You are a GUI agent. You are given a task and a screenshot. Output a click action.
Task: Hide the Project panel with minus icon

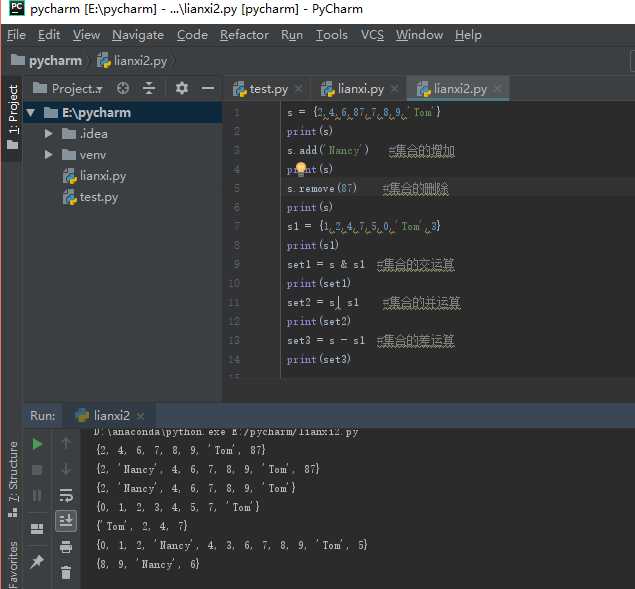[x=208, y=88]
